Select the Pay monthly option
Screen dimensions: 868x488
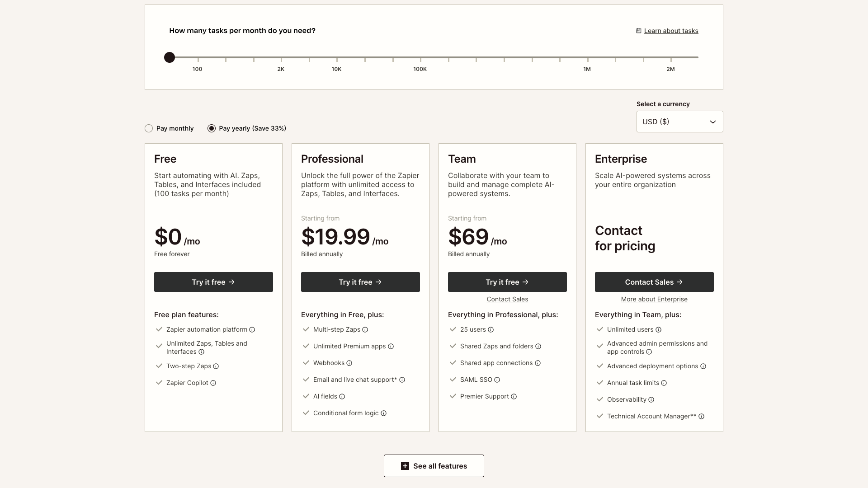click(149, 128)
